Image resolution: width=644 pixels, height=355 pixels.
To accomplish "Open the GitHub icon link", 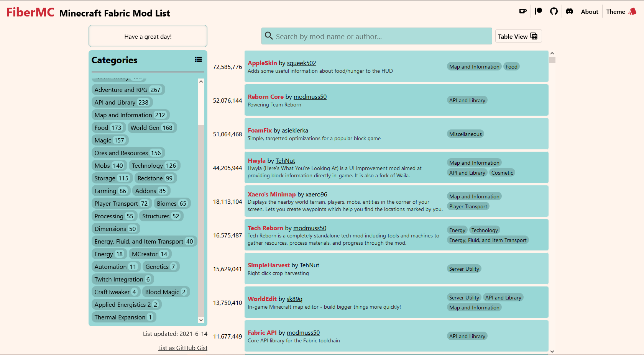I will point(554,11).
